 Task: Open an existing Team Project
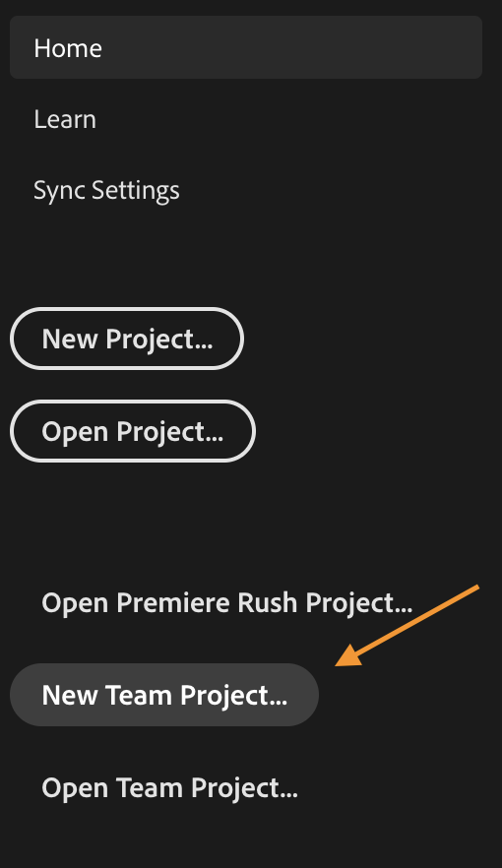(169, 787)
